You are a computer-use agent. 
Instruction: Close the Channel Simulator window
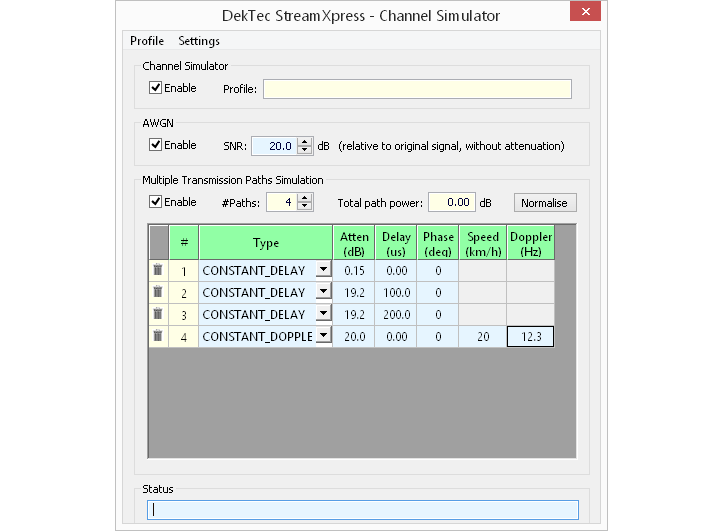click(585, 11)
